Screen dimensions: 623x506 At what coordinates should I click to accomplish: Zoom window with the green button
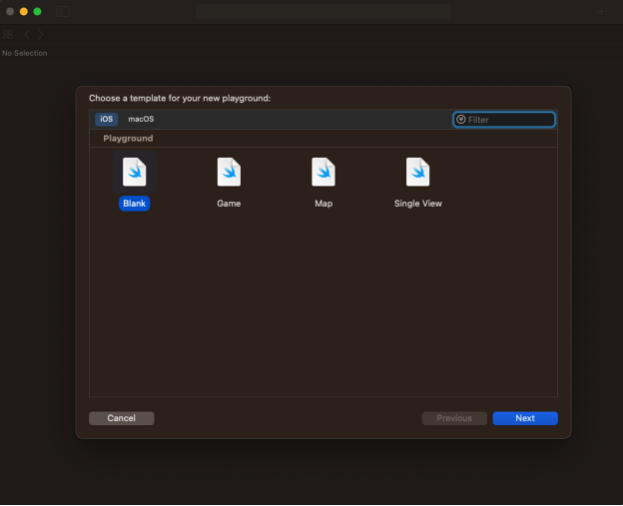[x=37, y=12]
